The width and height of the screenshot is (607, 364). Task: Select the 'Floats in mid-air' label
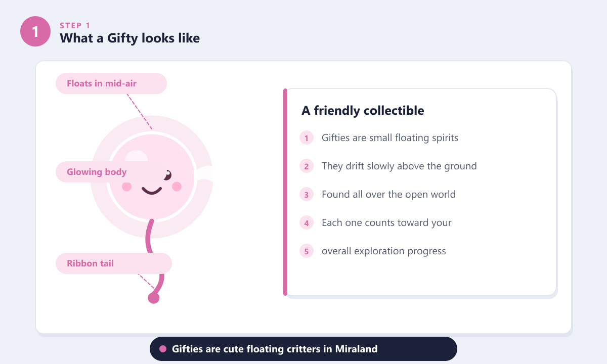pyautogui.click(x=111, y=83)
